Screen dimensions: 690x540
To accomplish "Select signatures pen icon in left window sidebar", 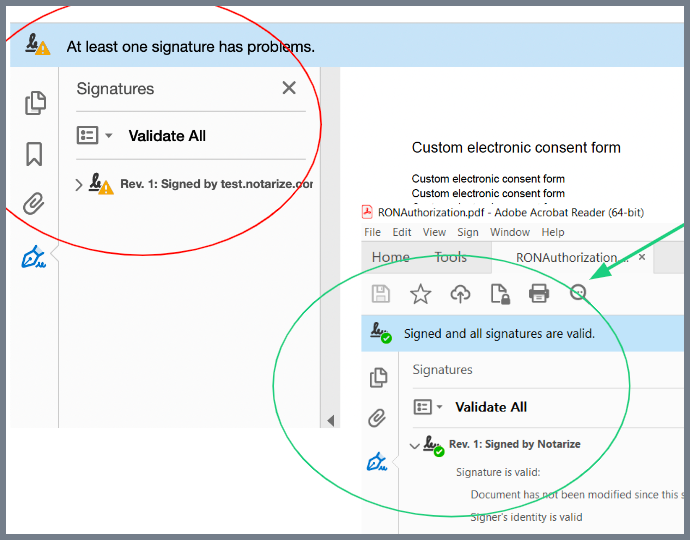I will [34, 257].
